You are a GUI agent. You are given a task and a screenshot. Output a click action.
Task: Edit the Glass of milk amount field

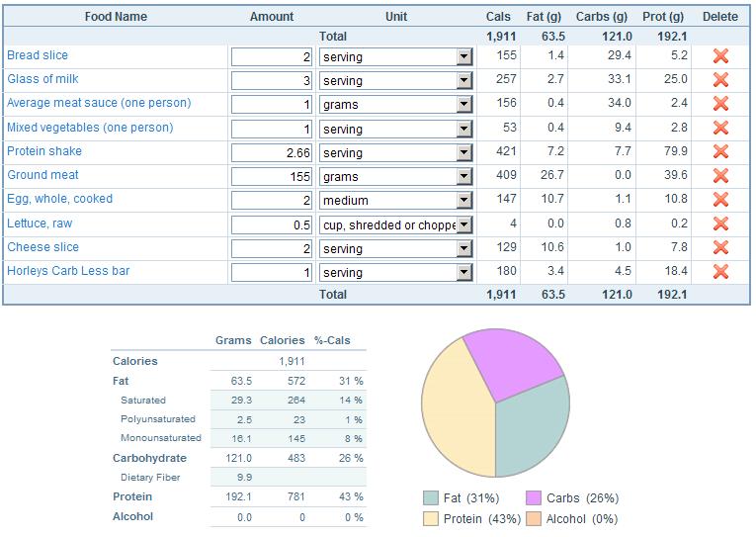click(x=272, y=81)
